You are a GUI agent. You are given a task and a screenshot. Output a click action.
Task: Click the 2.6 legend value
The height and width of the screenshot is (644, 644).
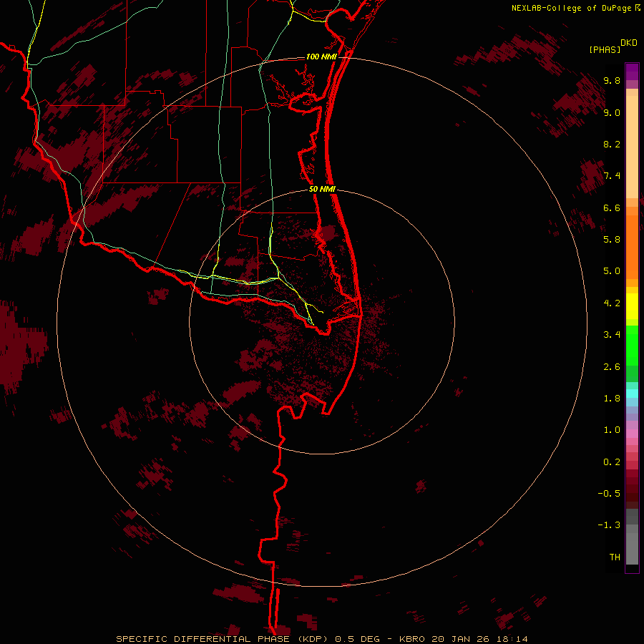click(612, 367)
